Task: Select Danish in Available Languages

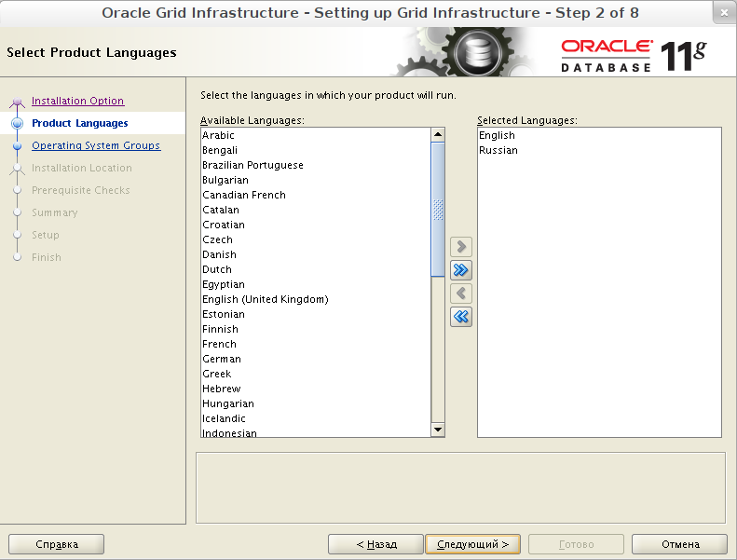Action: (315, 255)
